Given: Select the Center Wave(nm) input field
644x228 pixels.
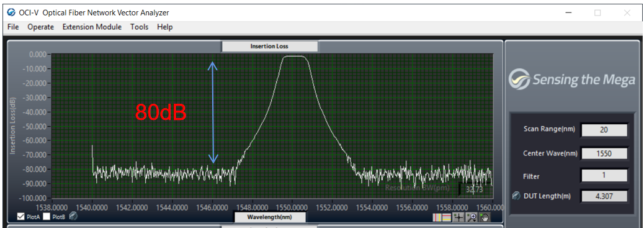Looking at the screenshot, I should pyautogui.click(x=604, y=153).
